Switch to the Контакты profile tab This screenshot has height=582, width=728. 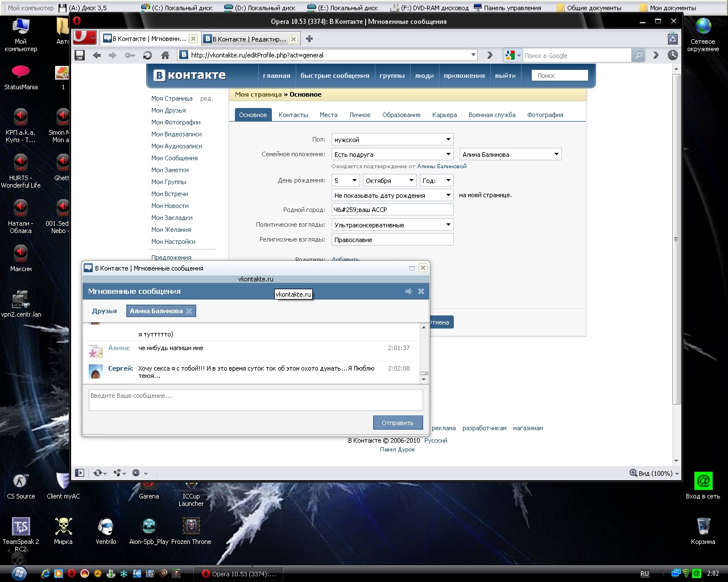click(x=293, y=115)
